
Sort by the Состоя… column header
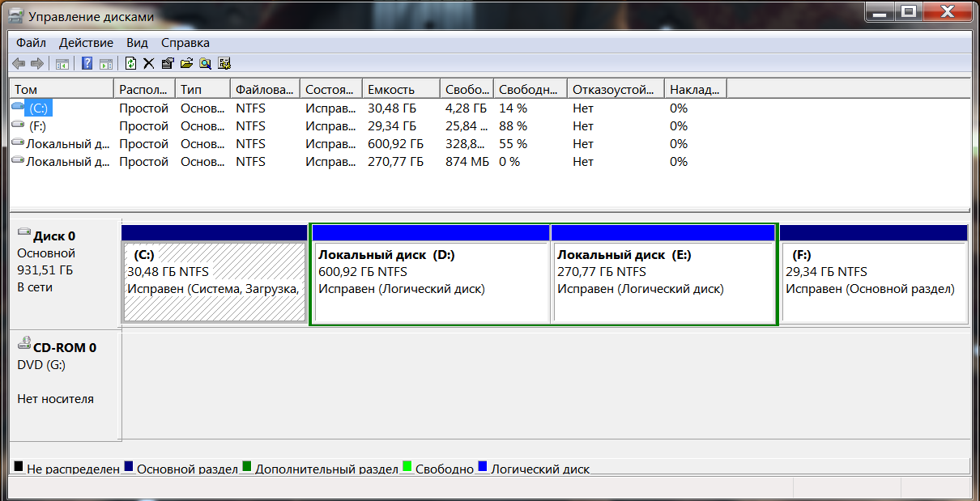coord(330,89)
